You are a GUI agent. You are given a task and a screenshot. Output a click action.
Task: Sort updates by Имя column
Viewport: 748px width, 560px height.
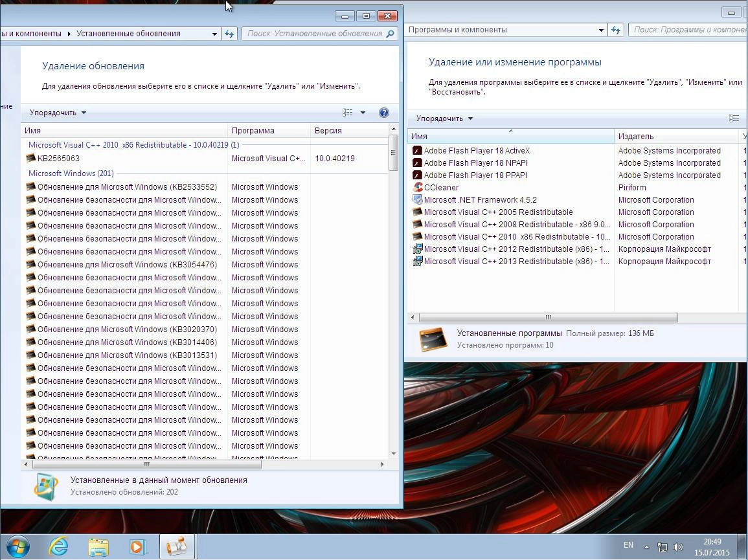click(124, 131)
